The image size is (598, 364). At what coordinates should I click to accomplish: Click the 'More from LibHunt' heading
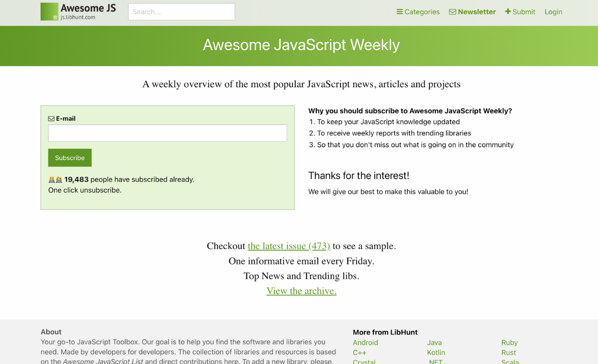tap(385, 332)
